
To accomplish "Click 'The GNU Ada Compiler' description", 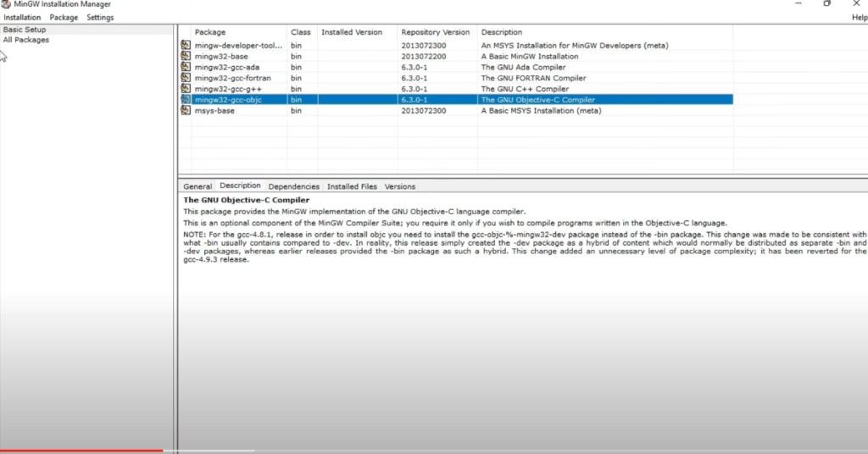I will [x=523, y=67].
